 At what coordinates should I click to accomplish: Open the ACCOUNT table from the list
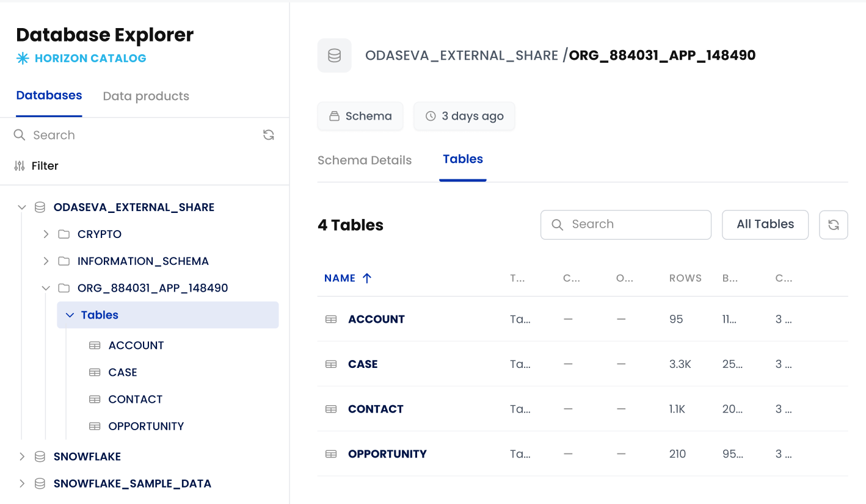tap(376, 319)
